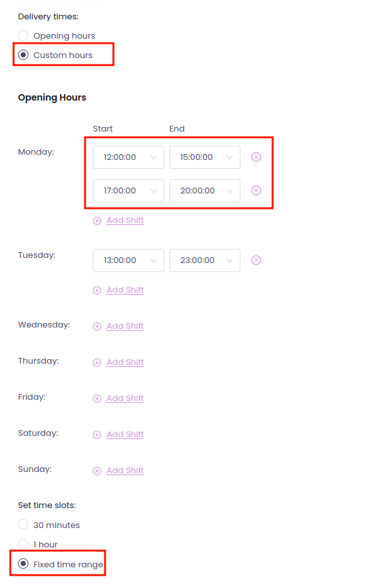
Task: Open Tuesday 13:00:00 start time dropdown
Action: [x=128, y=260]
